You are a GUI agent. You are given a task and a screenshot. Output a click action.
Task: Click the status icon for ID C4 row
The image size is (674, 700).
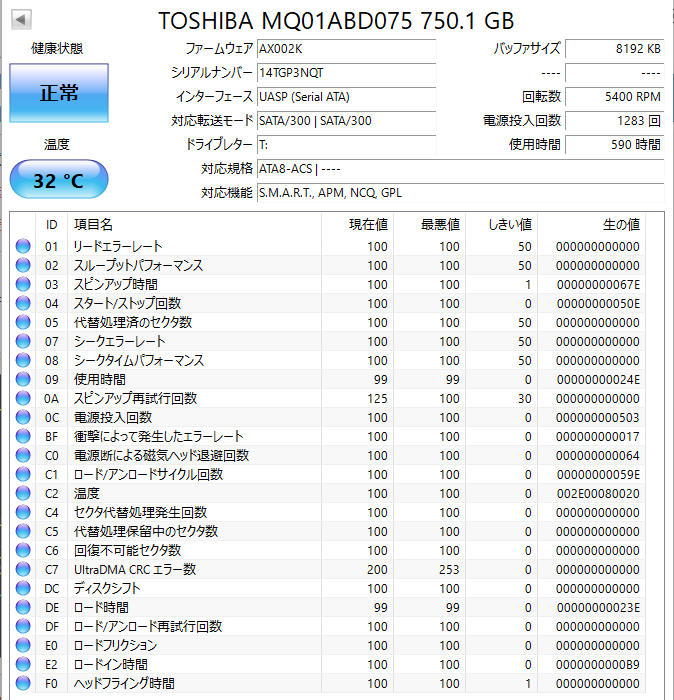23,512
